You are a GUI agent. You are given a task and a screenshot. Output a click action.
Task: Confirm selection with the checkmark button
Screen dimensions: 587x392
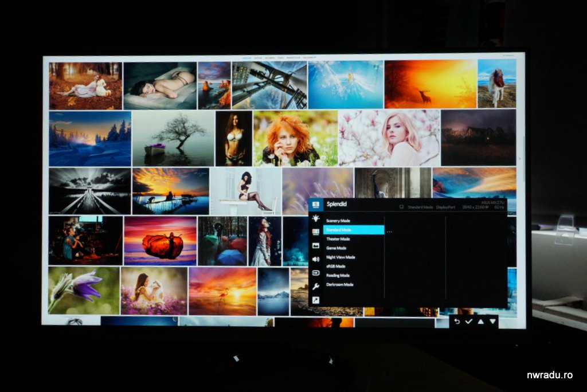(x=469, y=322)
